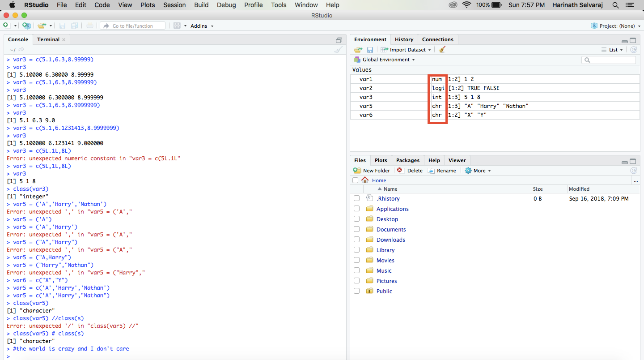The image size is (644, 360).
Task: Tick the checkbox for the Desktop folder
Action: coord(356,219)
